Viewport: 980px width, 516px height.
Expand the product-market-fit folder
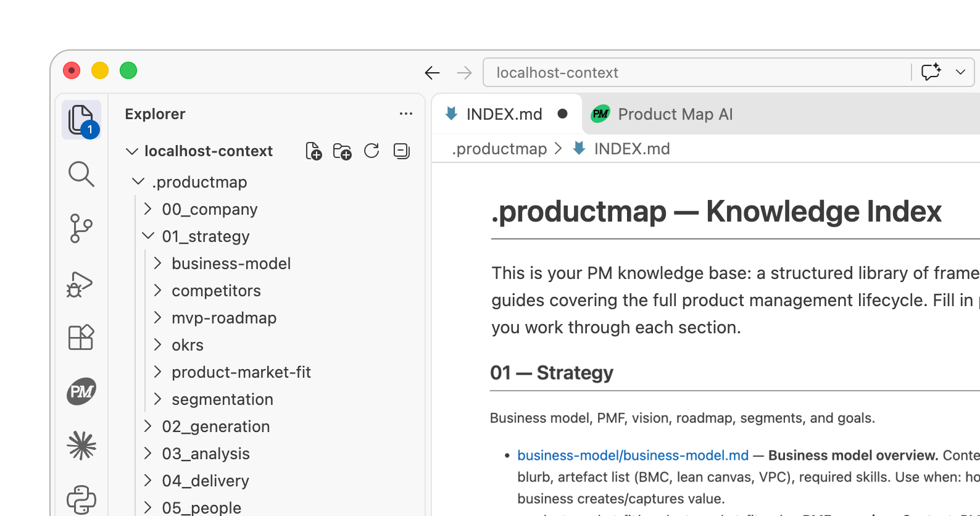click(157, 372)
